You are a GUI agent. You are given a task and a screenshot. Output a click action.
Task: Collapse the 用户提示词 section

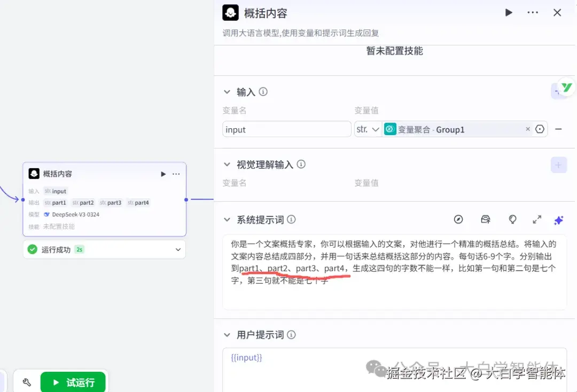click(x=228, y=335)
